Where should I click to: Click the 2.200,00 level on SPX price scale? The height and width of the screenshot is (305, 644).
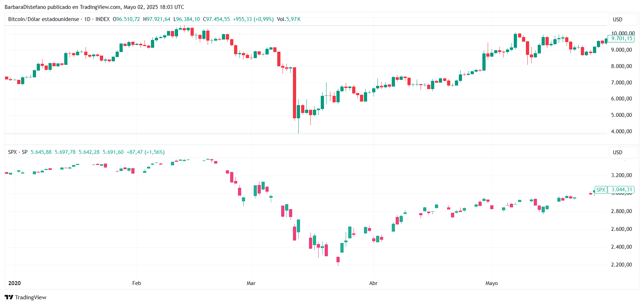(621, 265)
